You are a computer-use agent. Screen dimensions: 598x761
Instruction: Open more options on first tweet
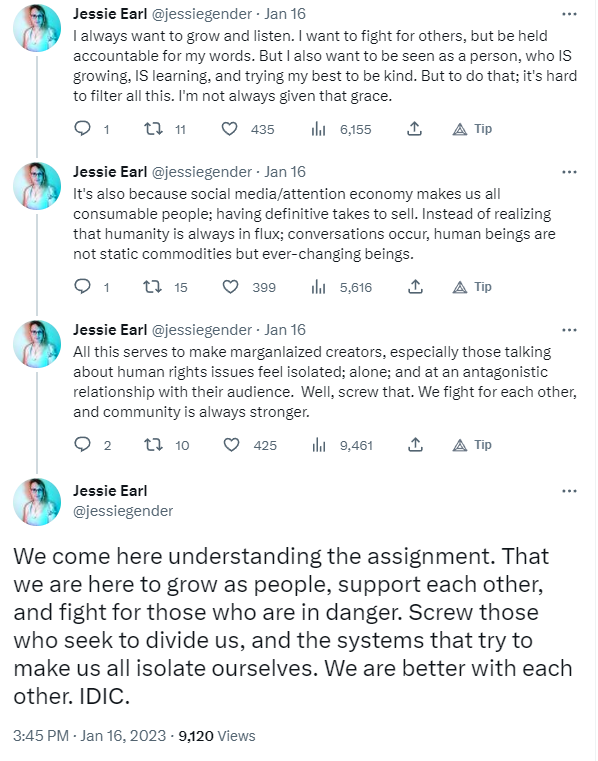[569, 14]
